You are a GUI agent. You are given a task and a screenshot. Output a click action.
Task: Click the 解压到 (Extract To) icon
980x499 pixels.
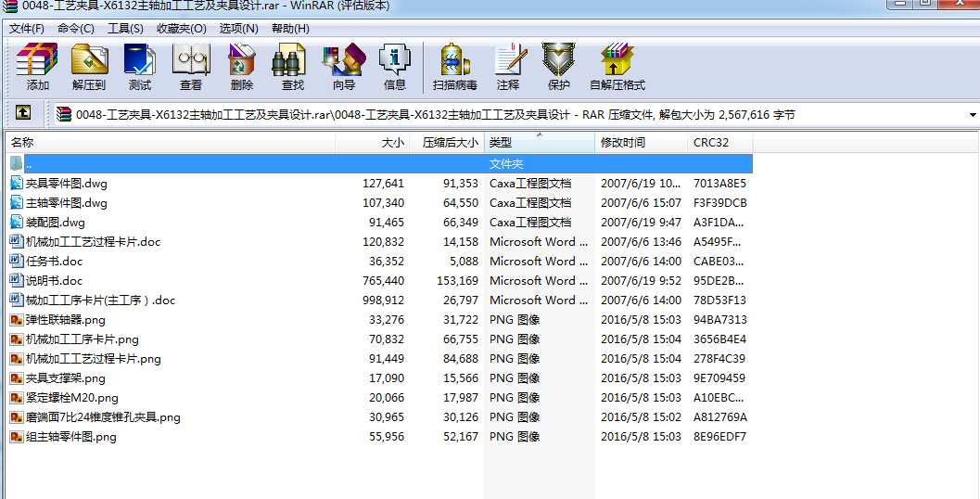(89, 67)
